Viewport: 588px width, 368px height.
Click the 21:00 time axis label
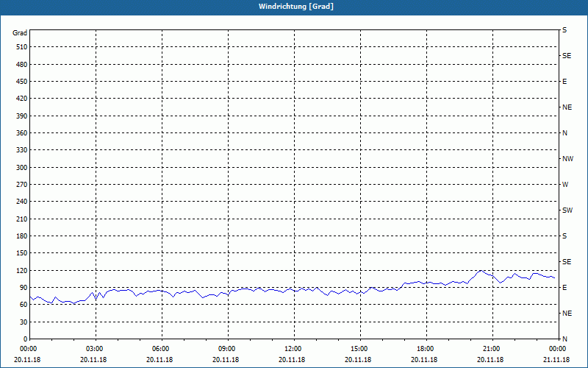[x=492, y=349]
